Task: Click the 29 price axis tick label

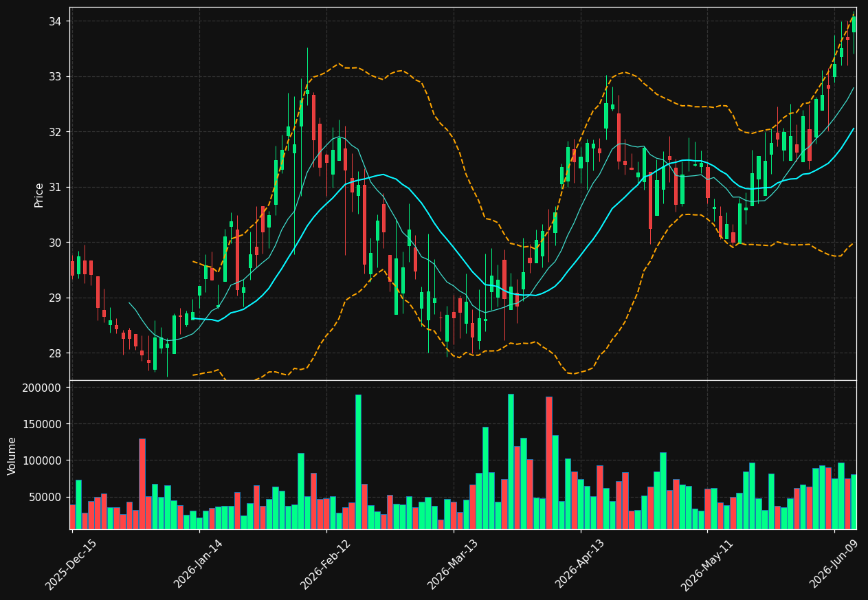Action: (56, 298)
